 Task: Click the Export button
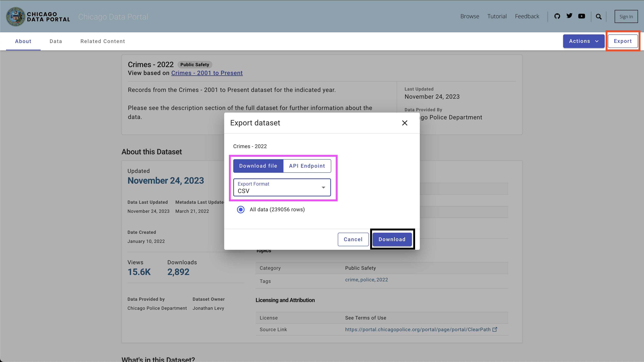tap(623, 41)
